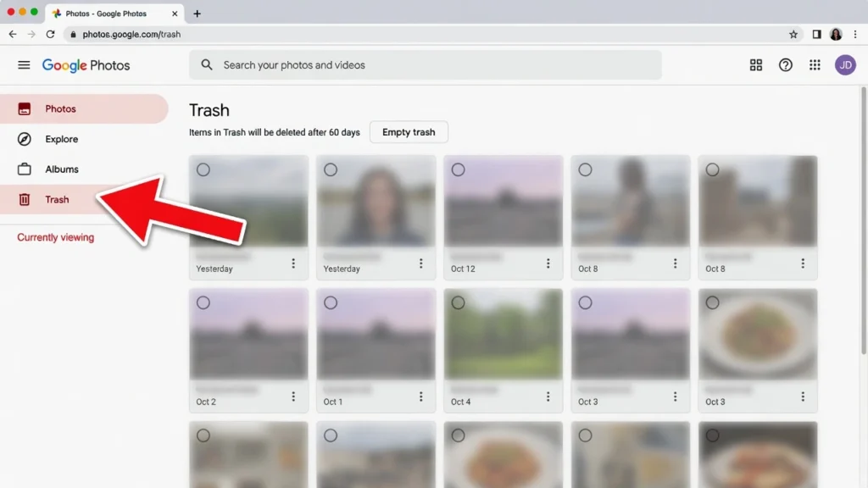Click the page vertical scrollbar
868x488 pixels.
[x=864, y=221]
